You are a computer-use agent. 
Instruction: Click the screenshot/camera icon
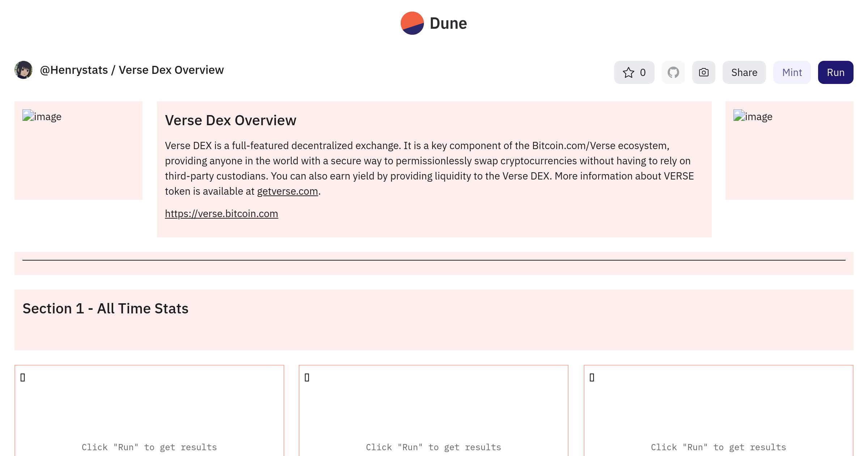(x=703, y=72)
